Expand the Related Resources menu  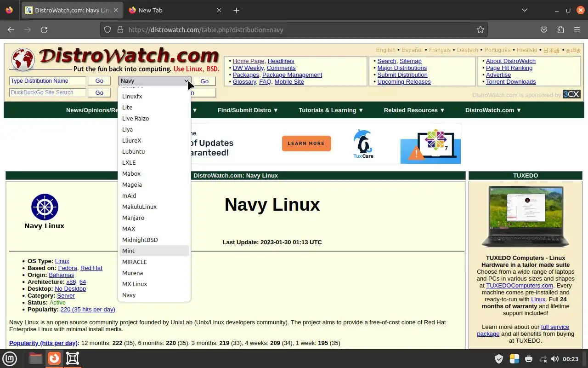click(x=414, y=110)
